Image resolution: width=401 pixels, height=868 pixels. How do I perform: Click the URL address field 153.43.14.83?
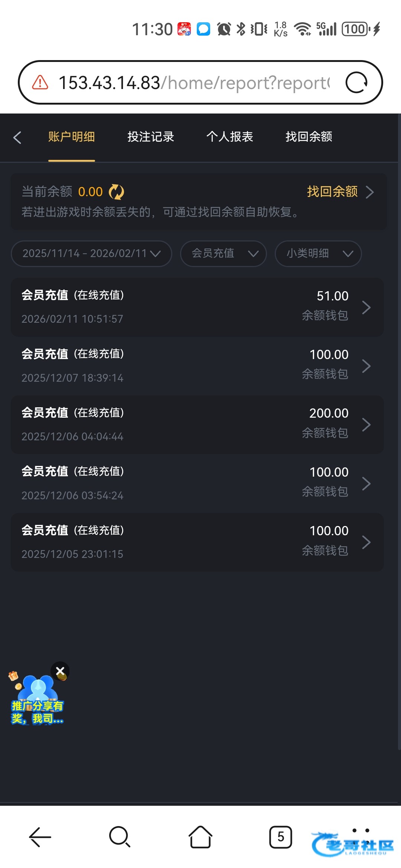click(193, 82)
